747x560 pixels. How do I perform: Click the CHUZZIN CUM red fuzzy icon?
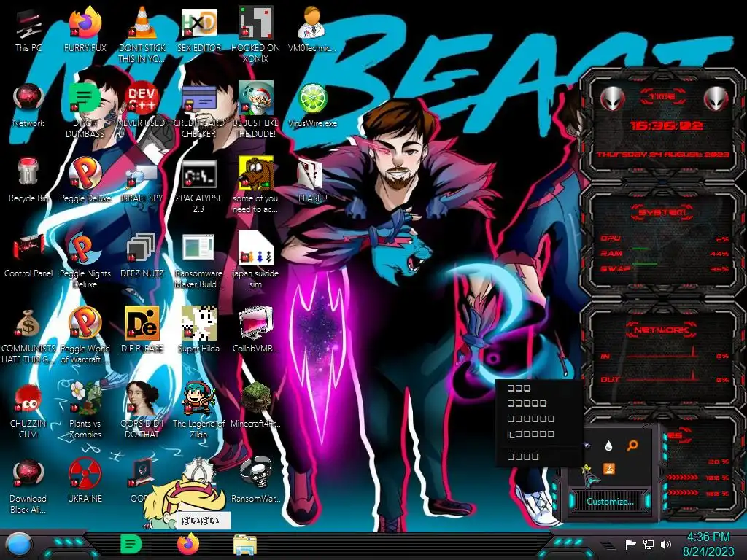click(28, 411)
